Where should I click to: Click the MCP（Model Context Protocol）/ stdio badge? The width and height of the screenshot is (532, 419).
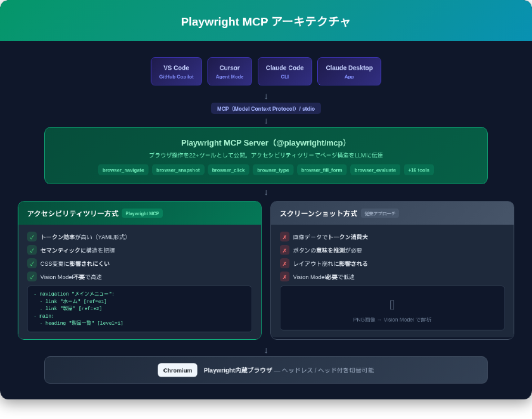265,108
